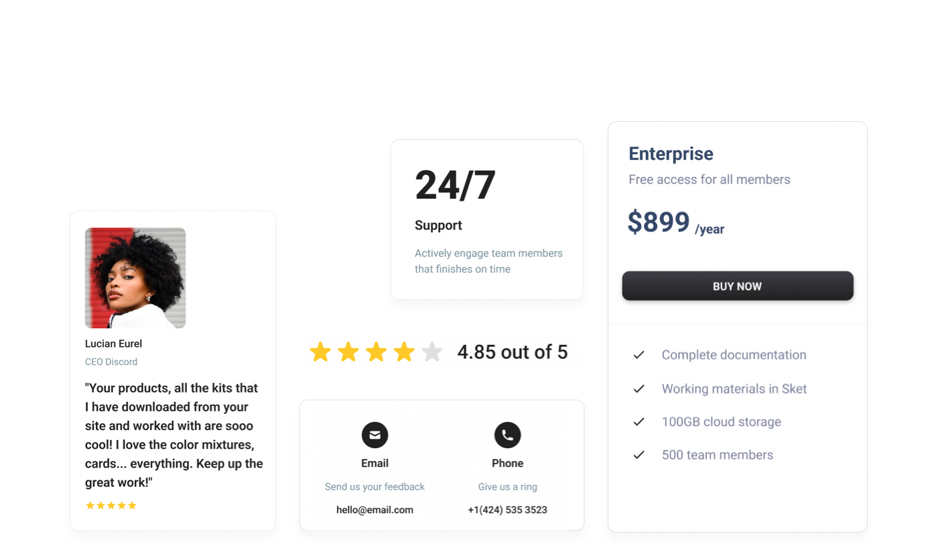Viewport: 938px width, 560px height.
Task: Click the checkmark beside 100GB cloud storage
Action: tap(639, 422)
